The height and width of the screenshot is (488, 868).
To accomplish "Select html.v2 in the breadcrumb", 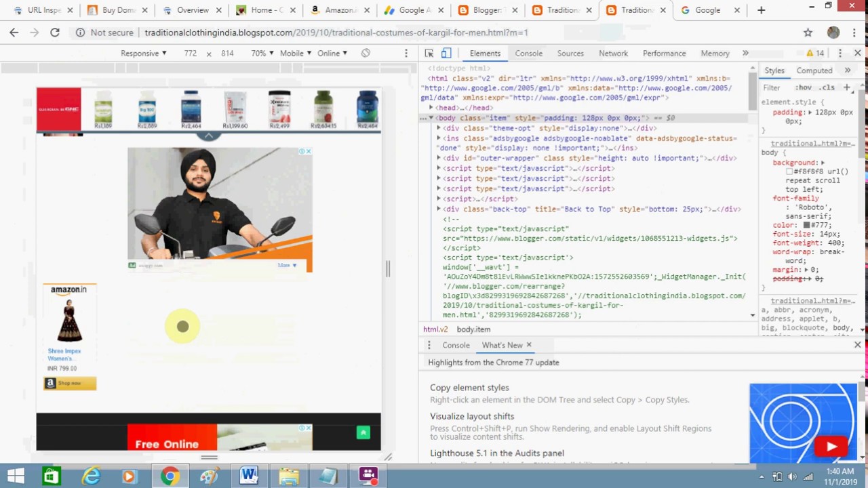I will [435, 329].
